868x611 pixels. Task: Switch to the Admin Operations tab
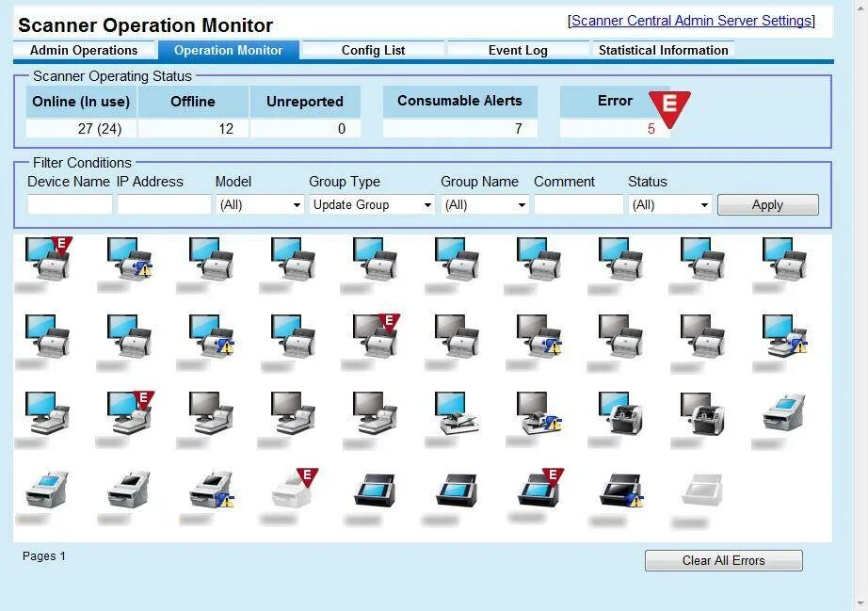84,50
